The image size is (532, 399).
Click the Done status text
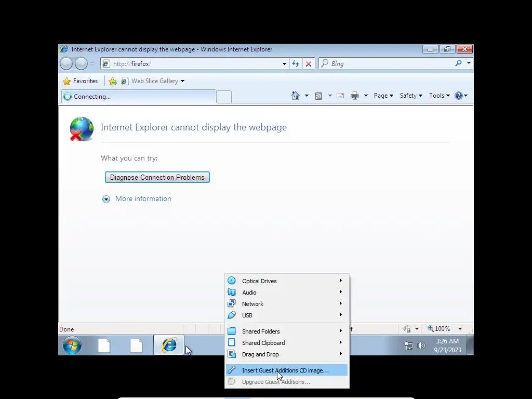point(66,329)
